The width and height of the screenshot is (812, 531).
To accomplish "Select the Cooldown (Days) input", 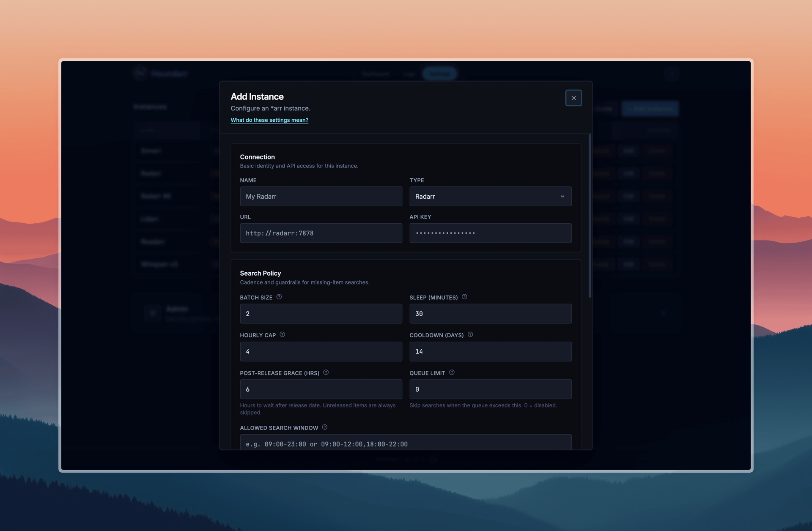I will click(x=490, y=351).
